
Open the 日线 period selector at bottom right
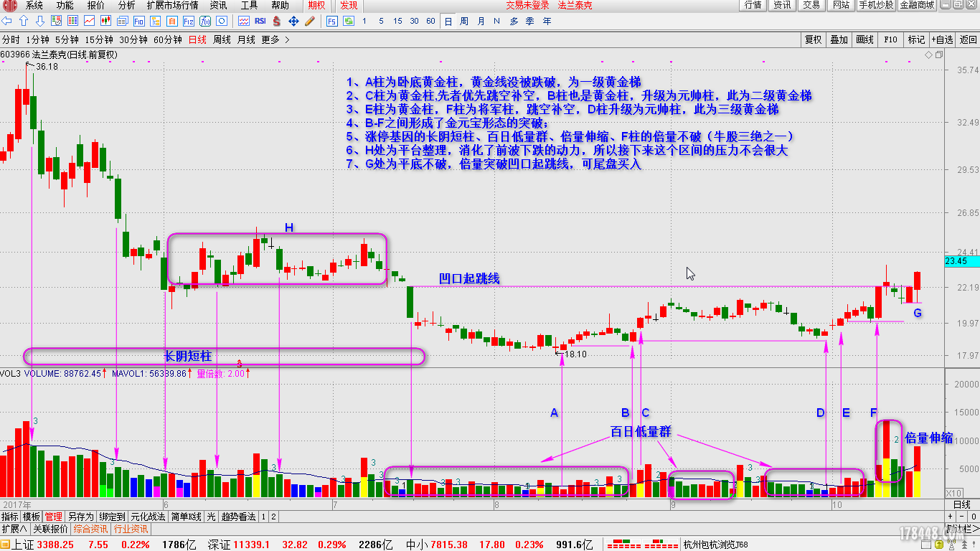click(961, 505)
